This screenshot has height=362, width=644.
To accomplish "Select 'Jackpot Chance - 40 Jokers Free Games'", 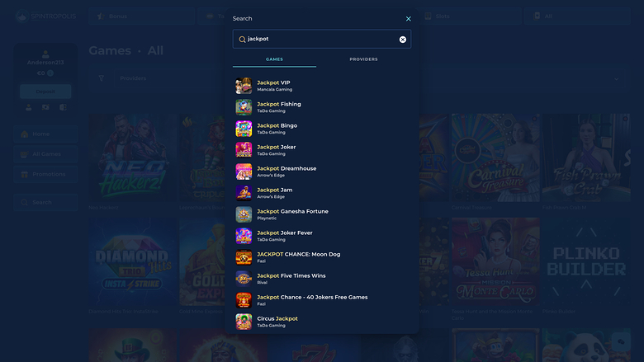I will coord(313,297).
